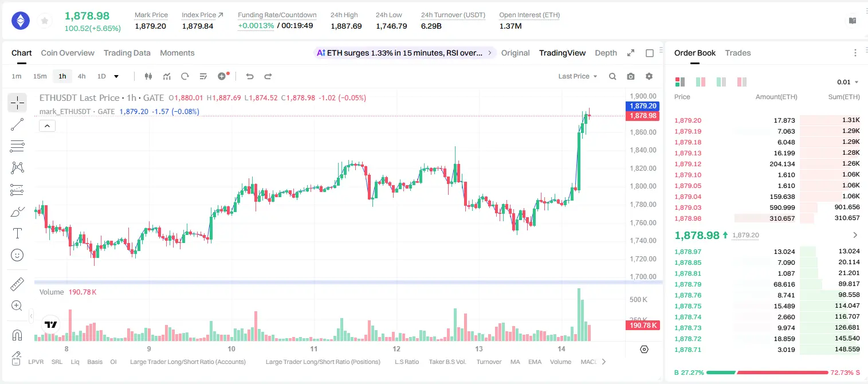Click the buy sell ratio bar
868x384 pixels.
click(x=767, y=373)
